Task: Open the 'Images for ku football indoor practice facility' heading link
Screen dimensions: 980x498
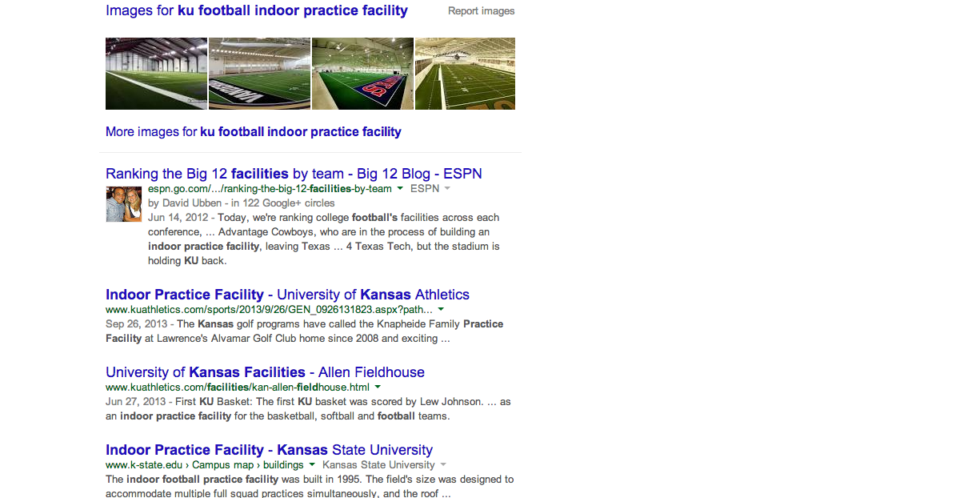Action: click(x=257, y=10)
